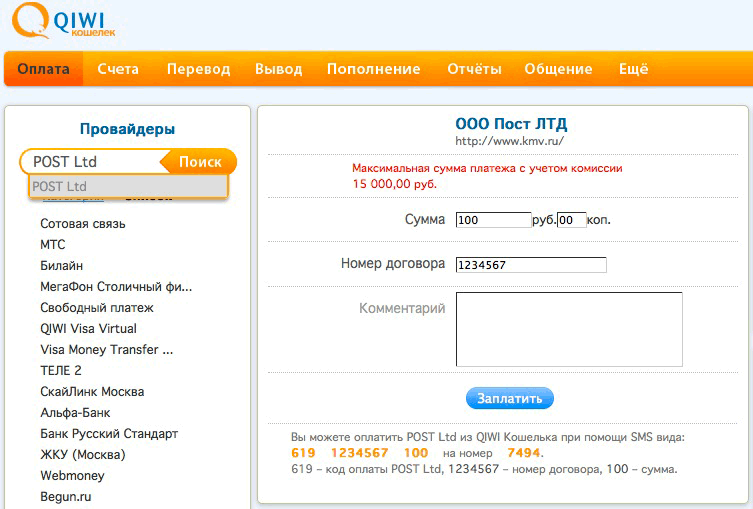Select ЖКУ (Москва) provider
753x509 pixels.
click(x=83, y=455)
